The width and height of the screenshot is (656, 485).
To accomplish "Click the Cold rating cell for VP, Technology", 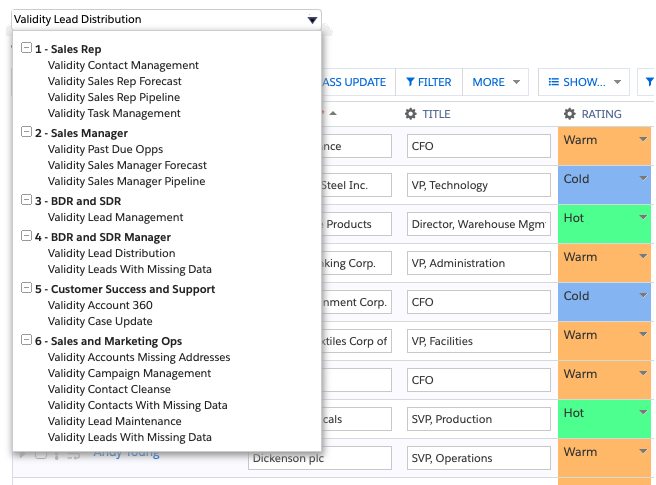I will [x=605, y=185].
